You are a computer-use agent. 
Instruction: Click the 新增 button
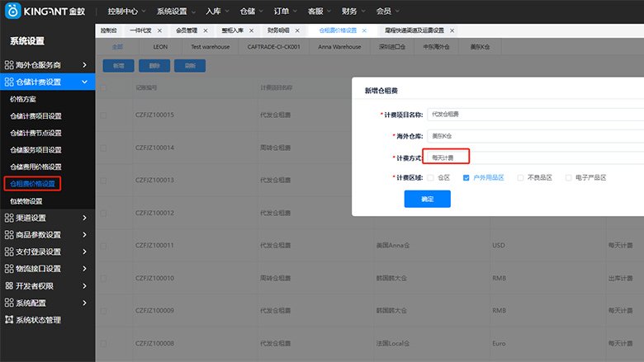click(x=118, y=66)
